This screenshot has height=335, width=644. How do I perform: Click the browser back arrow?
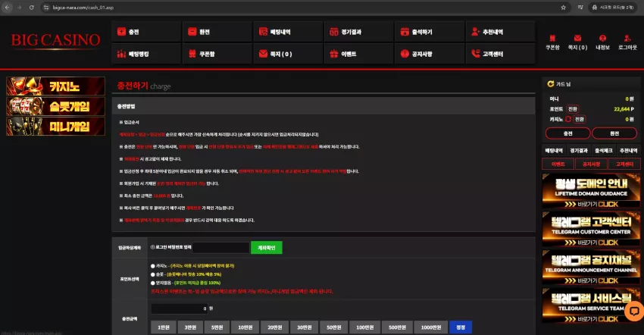(x=8, y=8)
